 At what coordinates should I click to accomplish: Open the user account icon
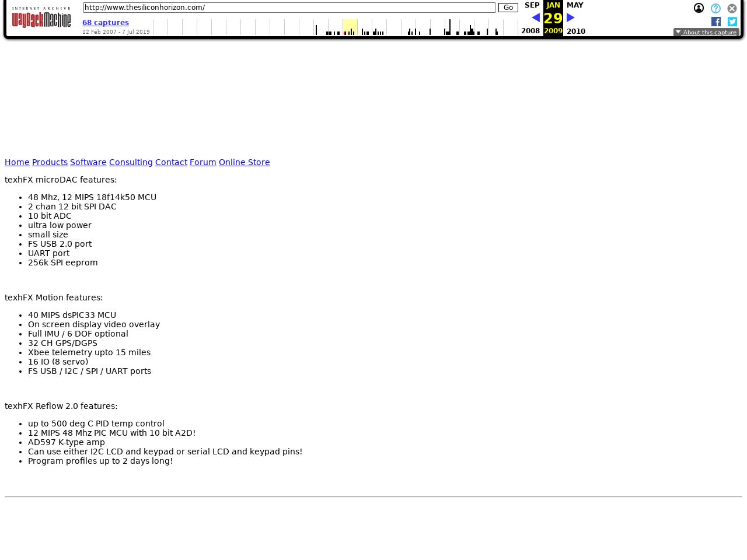[699, 8]
